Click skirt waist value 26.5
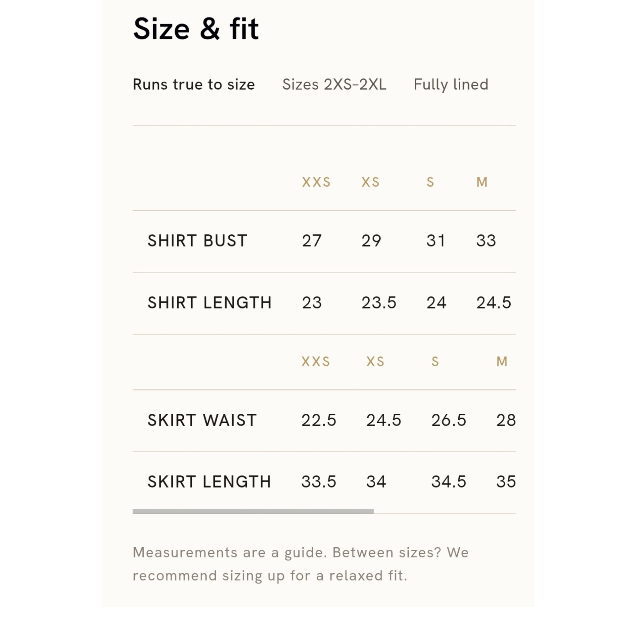The width and height of the screenshot is (644, 644). [x=449, y=420]
